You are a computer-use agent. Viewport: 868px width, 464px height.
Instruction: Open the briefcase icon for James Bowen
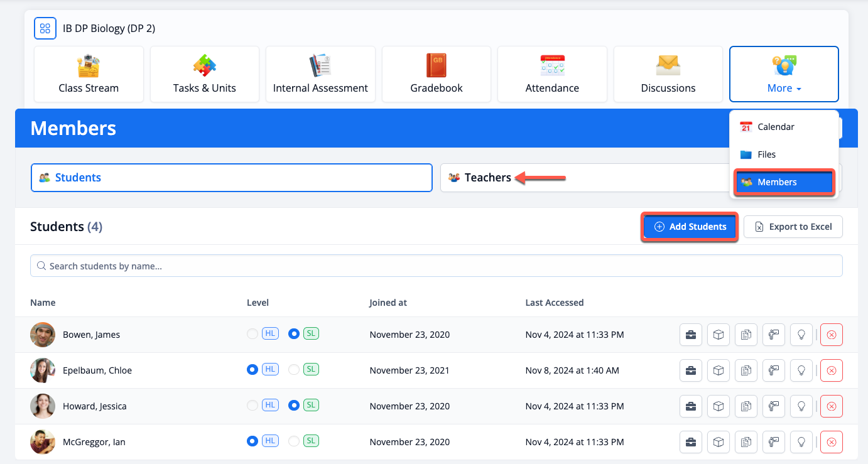click(691, 335)
